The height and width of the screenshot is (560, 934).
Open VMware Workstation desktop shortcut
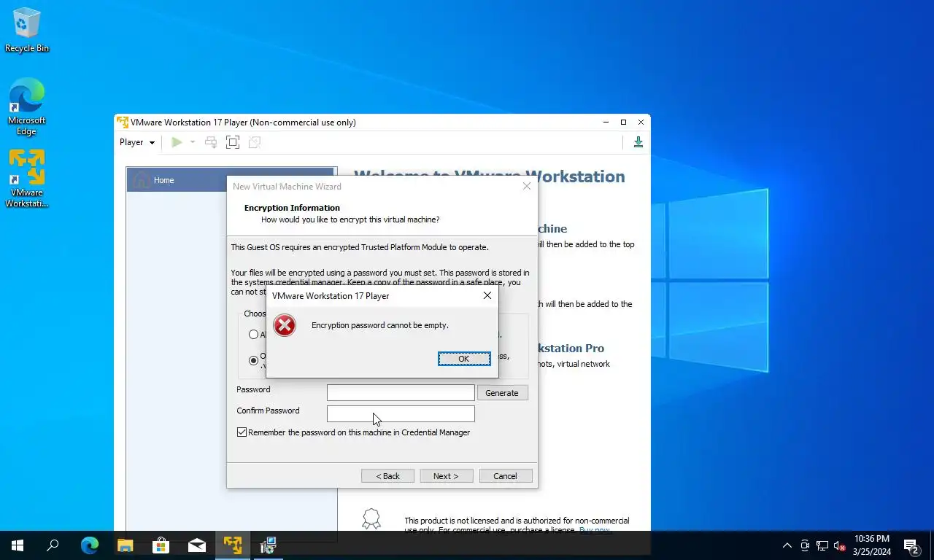click(27, 179)
